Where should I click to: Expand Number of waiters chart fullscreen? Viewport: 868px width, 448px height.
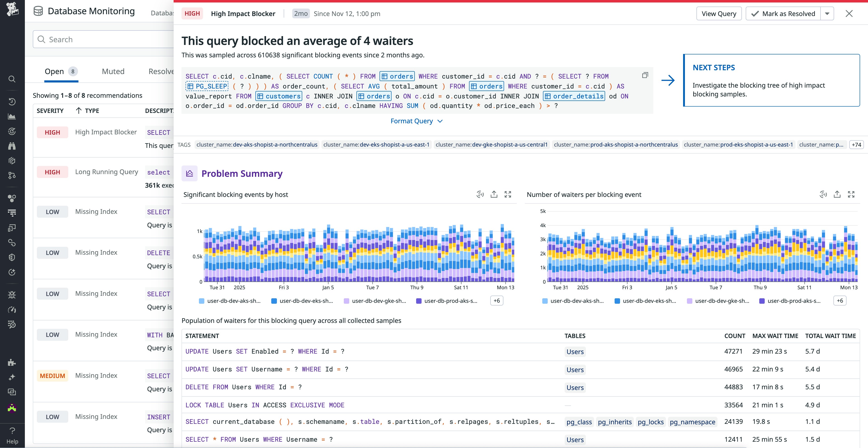point(851,194)
